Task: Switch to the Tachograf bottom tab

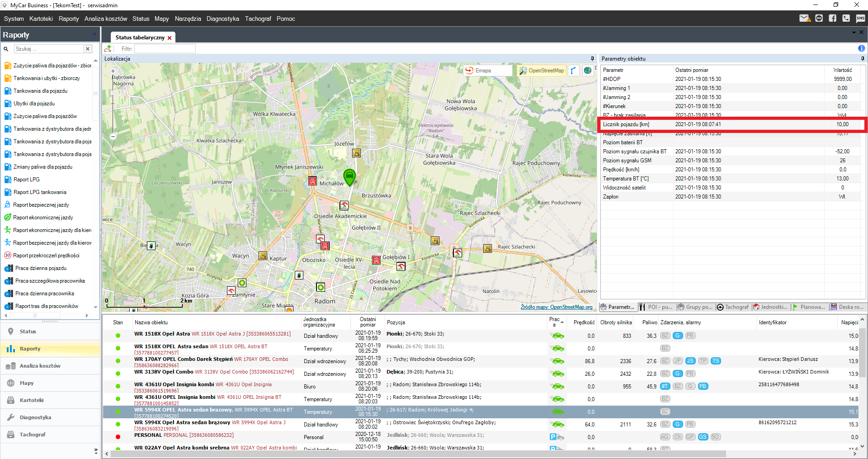Action: click(732, 307)
